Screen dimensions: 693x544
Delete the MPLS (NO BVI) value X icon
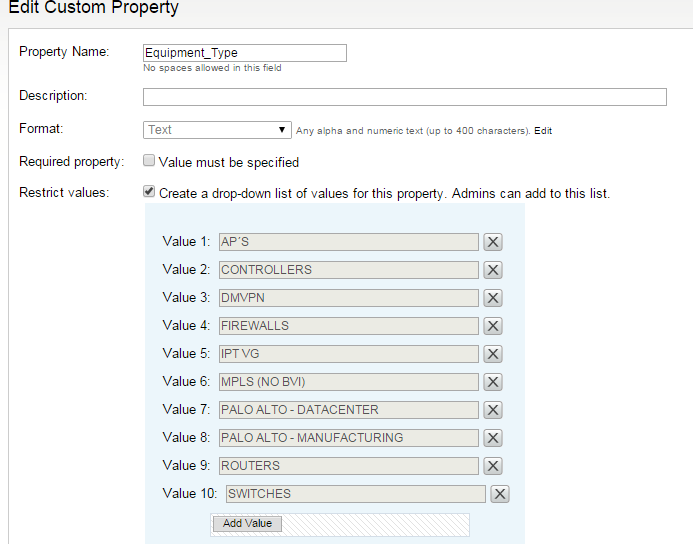(493, 382)
